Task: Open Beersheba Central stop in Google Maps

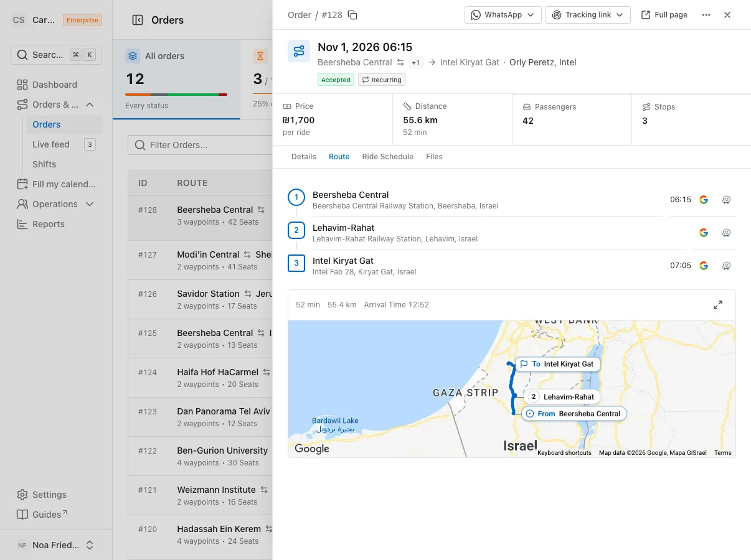Action: click(x=704, y=200)
